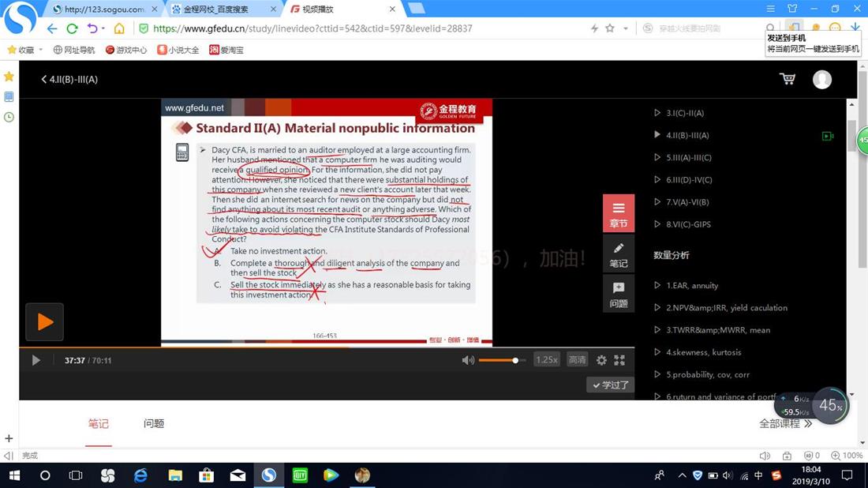Image resolution: width=868 pixels, height=488 pixels.
Task: Open Task View on the taskbar
Action: [76, 475]
